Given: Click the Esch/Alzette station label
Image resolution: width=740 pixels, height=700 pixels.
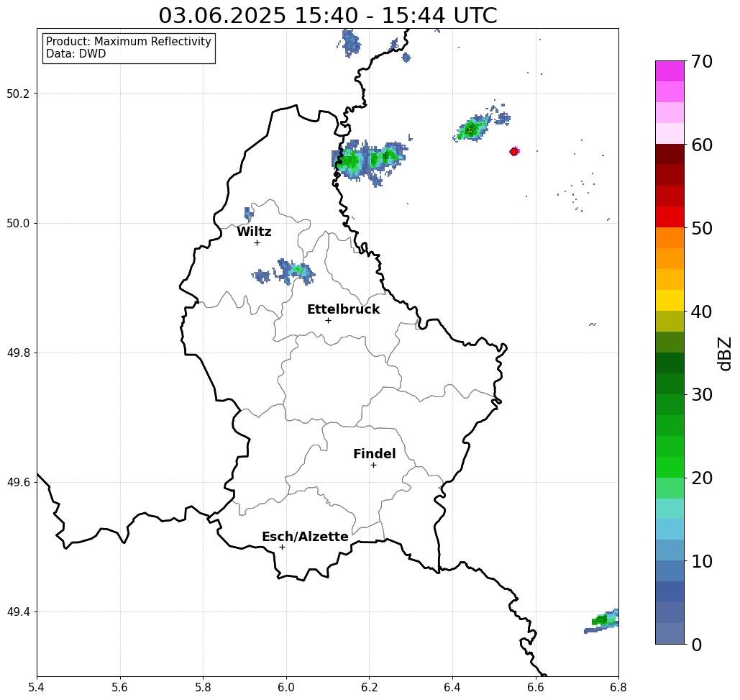Looking at the screenshot, I should coord(305,537).
